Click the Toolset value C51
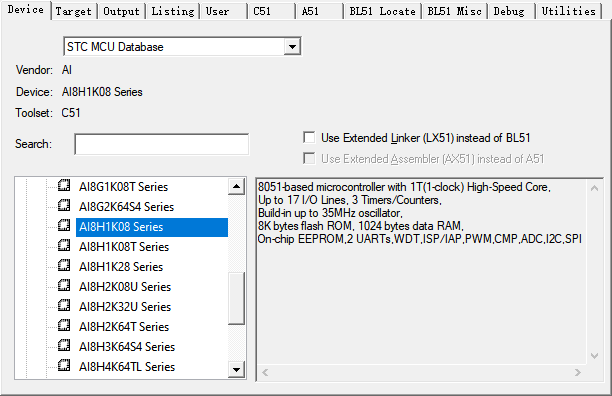Image resolution: width=612 pixels, height=396 pixels. coord(71,113)
